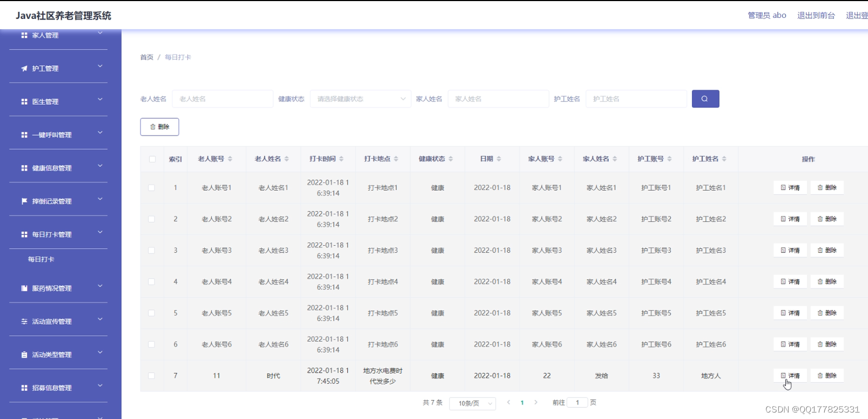Sort by 家人姓名 column arrows
Image resolution: width=868 pixels, height=419 pixels.
point(615,159)
